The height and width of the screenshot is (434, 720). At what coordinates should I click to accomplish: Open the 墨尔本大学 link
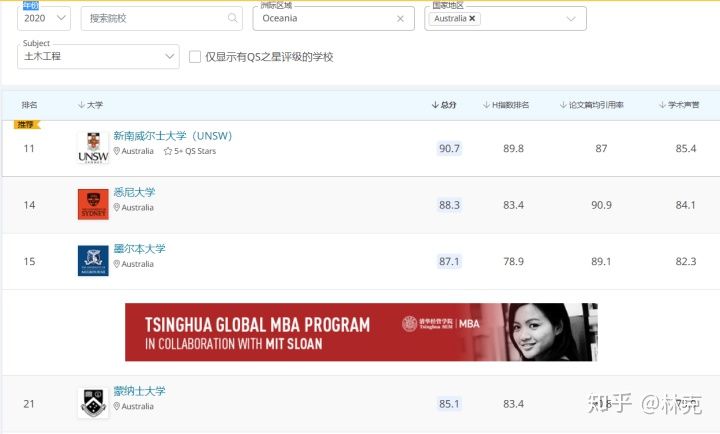tap(140, 248)
